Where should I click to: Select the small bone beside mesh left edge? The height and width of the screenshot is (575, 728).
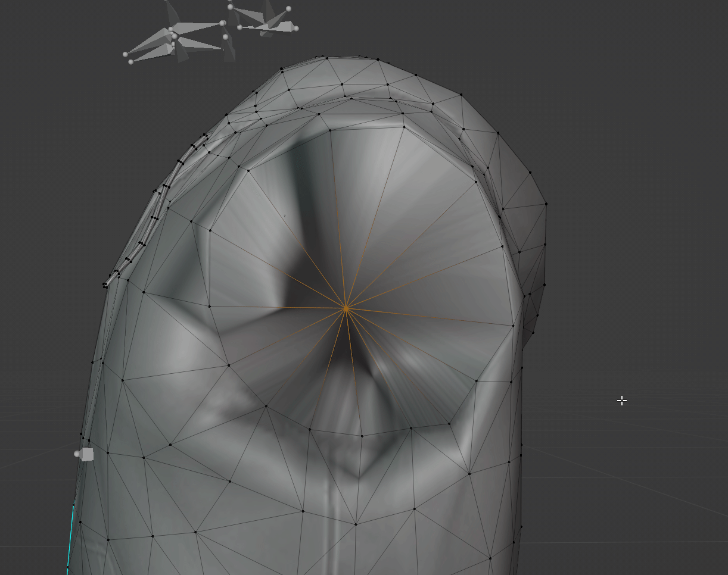point(87,455)
